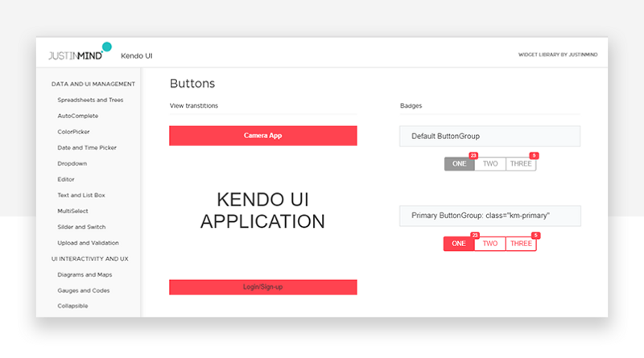The height and width of the screenshot is (358, 644).
Task: Click the red Camera App button
Action: (x=262, y=136)
